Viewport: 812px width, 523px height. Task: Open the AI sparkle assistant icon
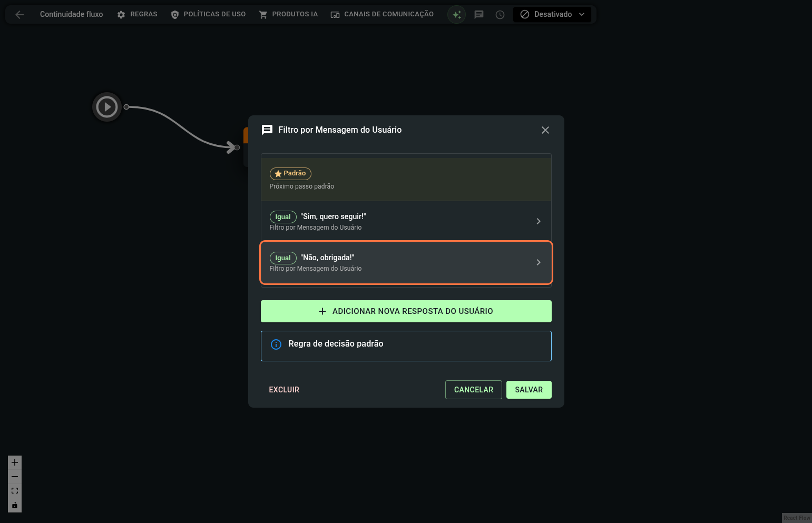456,15
